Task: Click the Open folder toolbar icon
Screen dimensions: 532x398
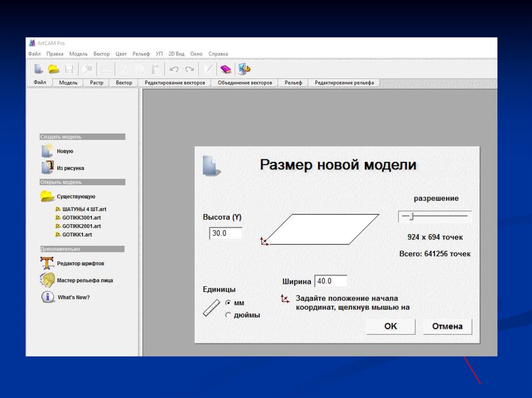Action: (x=54, y=69)
